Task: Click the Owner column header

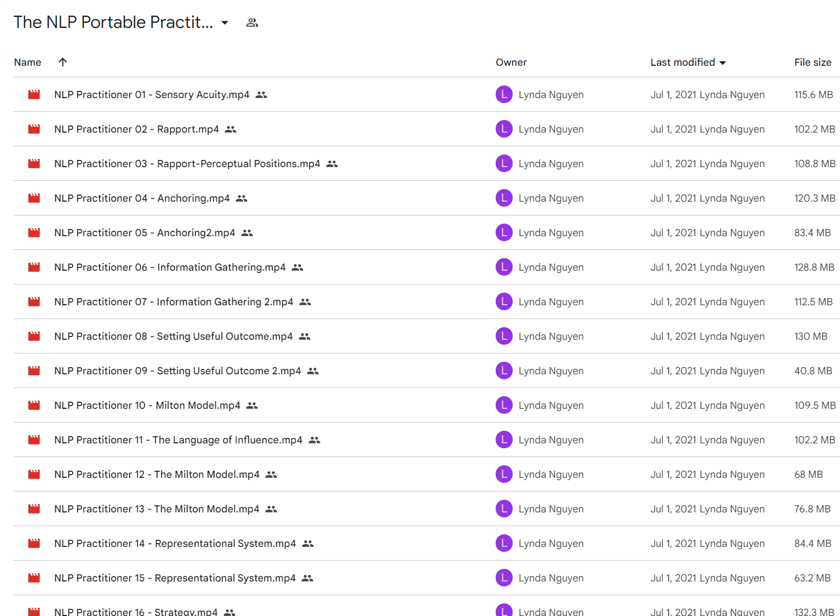Action: [x=511, y=62]
